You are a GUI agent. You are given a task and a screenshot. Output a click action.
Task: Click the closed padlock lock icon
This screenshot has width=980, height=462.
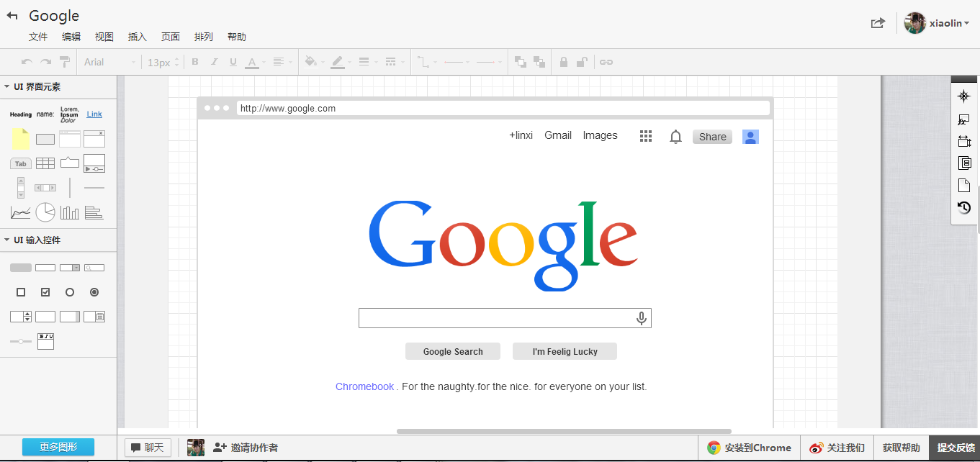[564, 62]
